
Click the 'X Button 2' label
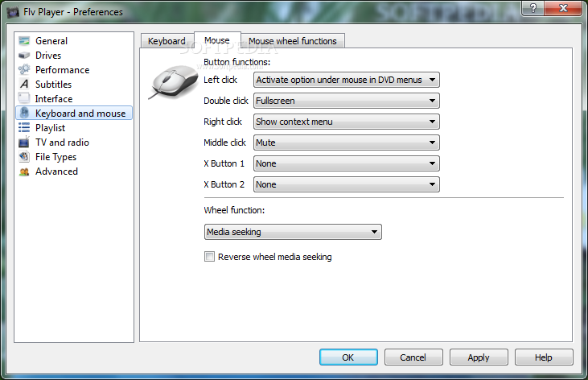(x=224, y=184)
